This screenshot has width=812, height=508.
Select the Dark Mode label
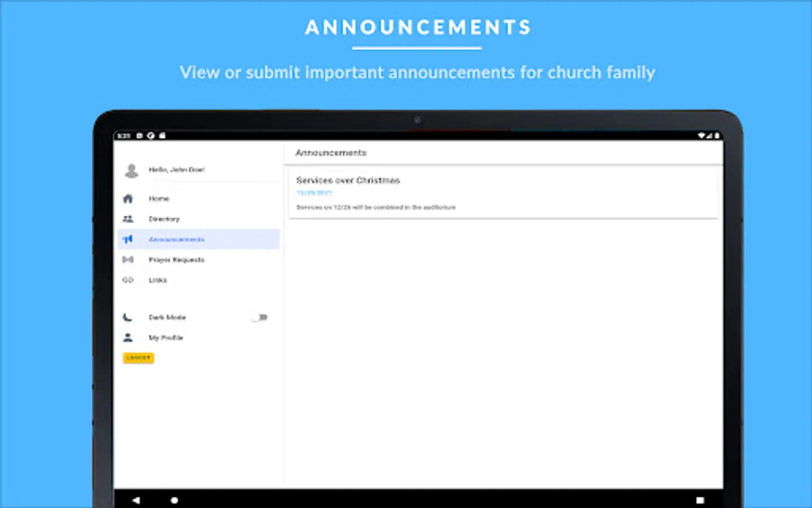167,317
